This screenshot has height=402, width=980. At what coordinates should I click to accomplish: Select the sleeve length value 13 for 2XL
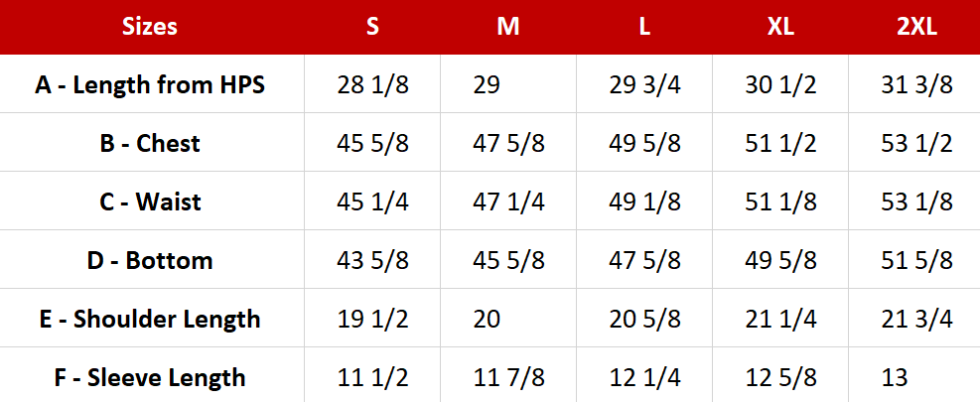pyautogui.click(x=894, y=377)
